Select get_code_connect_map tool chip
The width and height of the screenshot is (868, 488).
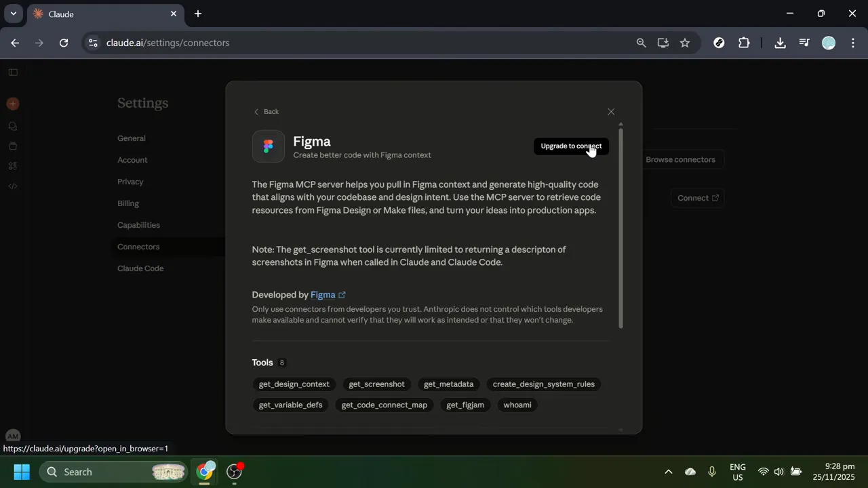coord(384,405)
